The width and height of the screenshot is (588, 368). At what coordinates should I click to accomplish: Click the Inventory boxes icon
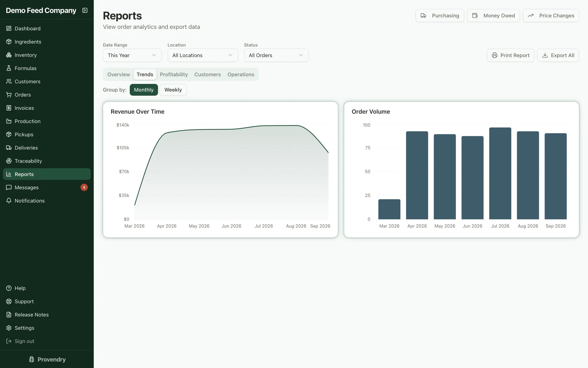tap(9, 55)
